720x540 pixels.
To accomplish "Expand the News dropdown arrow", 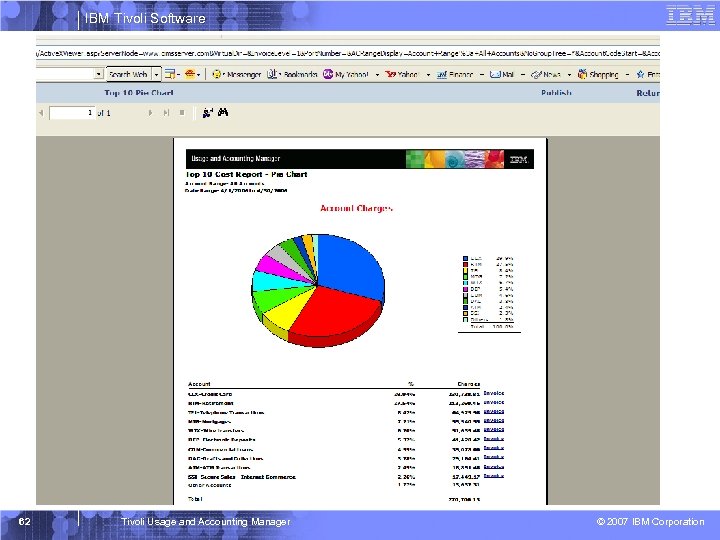I will pos(569,74).
